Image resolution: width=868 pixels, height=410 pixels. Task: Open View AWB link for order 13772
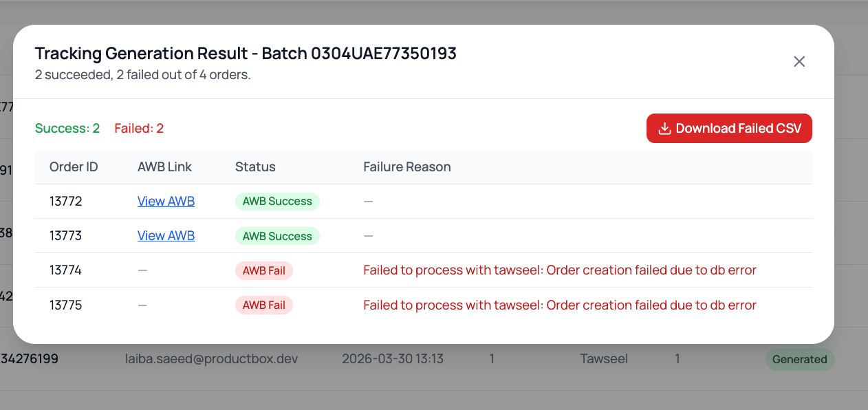coord(166,202)
